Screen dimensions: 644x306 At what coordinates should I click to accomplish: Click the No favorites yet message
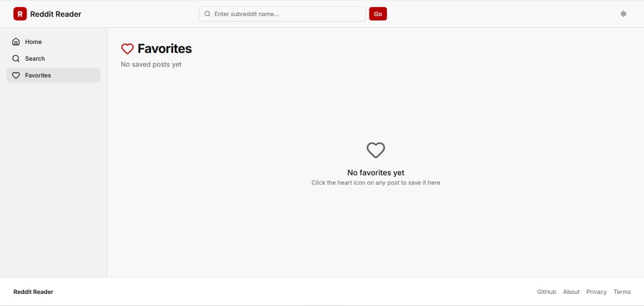coord(376,173)
